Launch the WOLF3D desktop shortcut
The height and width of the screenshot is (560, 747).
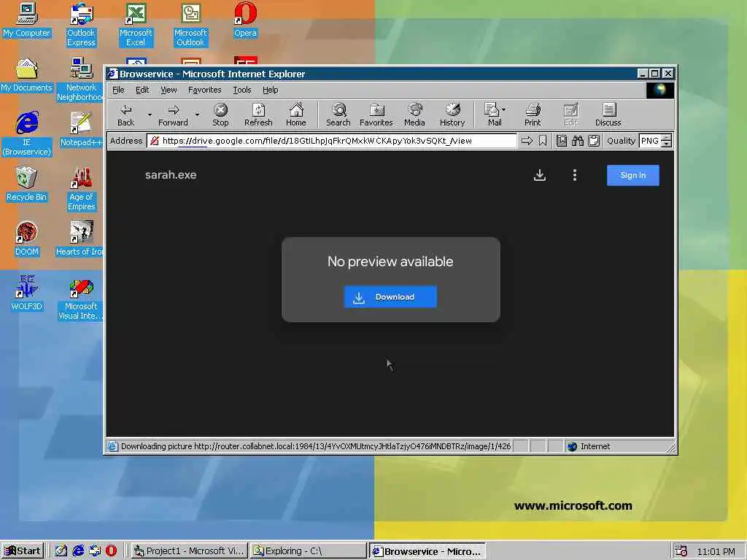pos(26,294)
